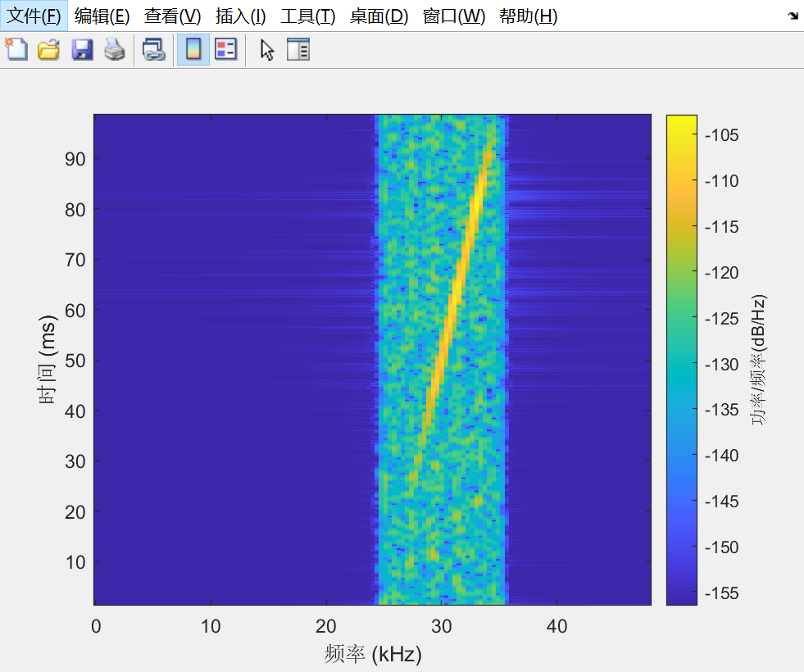Screen dimensions: 804x672
Task: Click the colorbar tick label -105
Action: pyautogui.click(x=721, y=135)
